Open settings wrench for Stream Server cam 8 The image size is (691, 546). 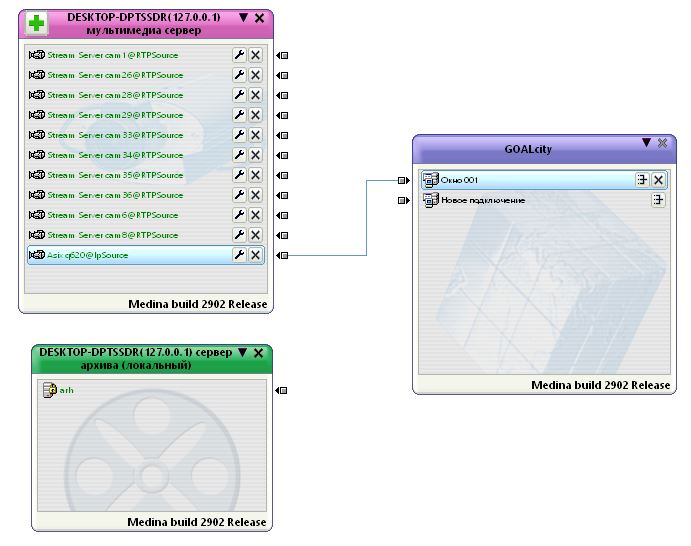pyautogui.click(x=239, y=235)
